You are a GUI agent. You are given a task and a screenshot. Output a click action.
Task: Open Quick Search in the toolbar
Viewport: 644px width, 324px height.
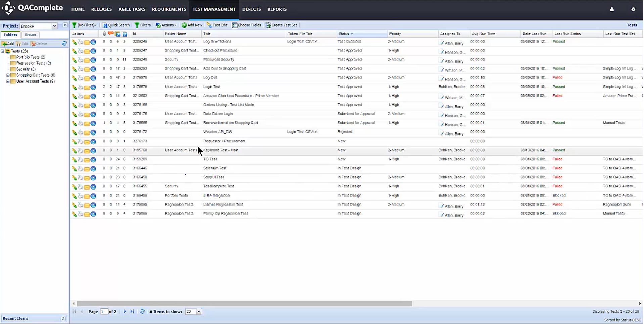click(x=116, y=25)
